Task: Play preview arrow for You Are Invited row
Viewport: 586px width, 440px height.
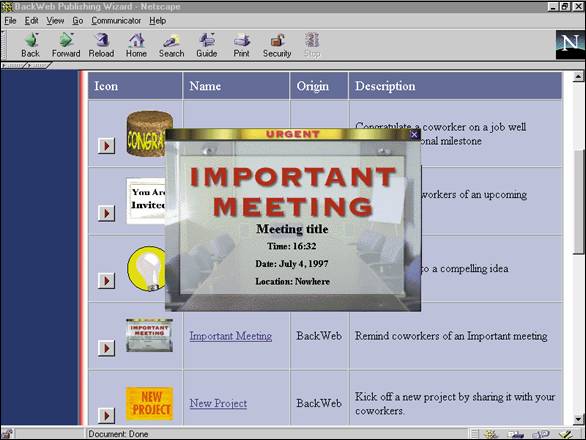Action: 107,213
